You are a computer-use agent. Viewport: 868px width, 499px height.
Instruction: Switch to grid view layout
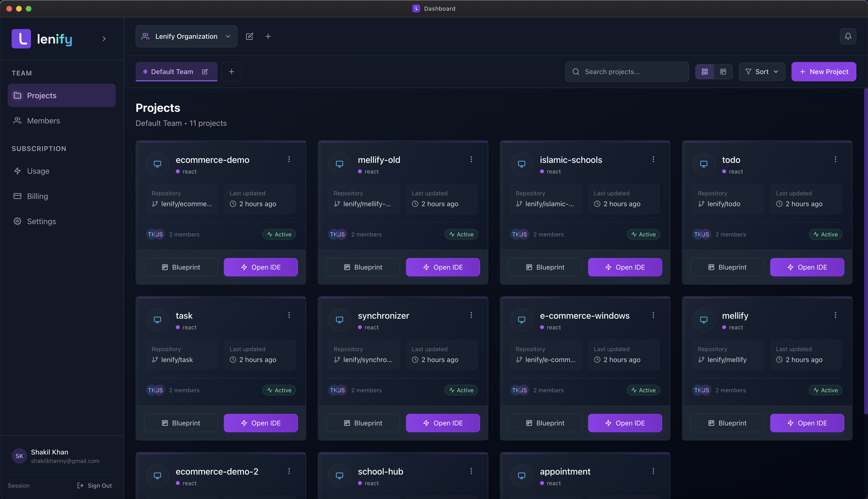click(x=705, y=72)
